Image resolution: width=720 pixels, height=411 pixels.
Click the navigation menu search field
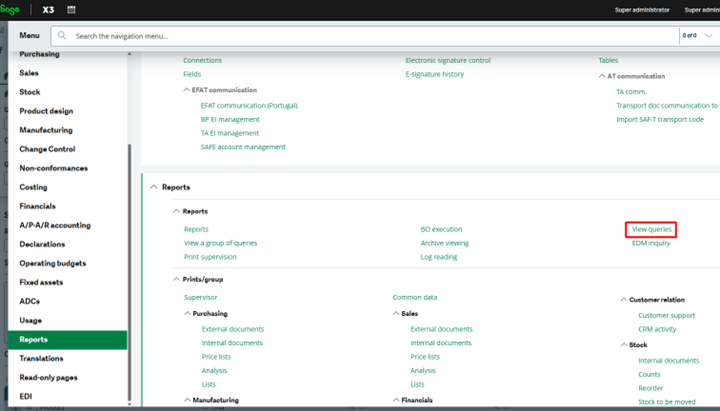click(370, 35)
